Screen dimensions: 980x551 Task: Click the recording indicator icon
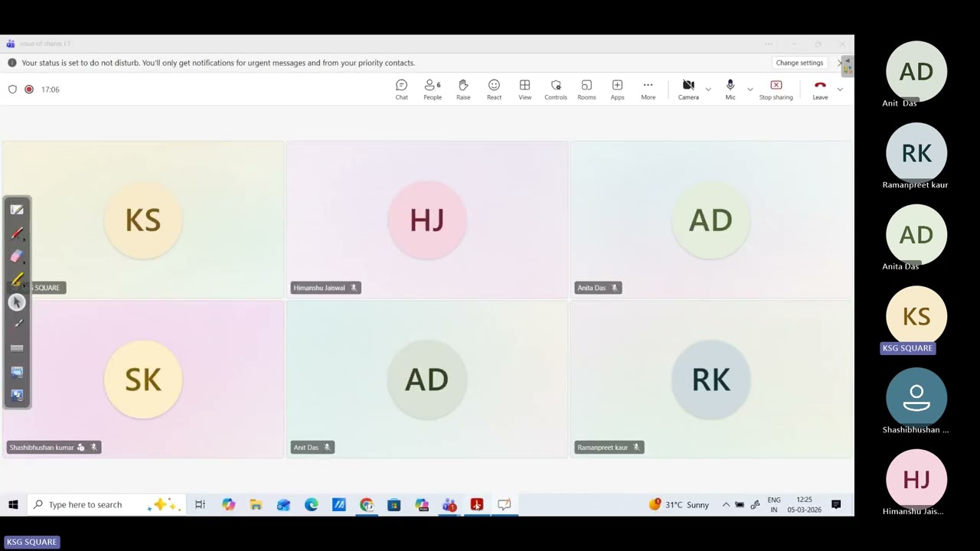(29, 90)
